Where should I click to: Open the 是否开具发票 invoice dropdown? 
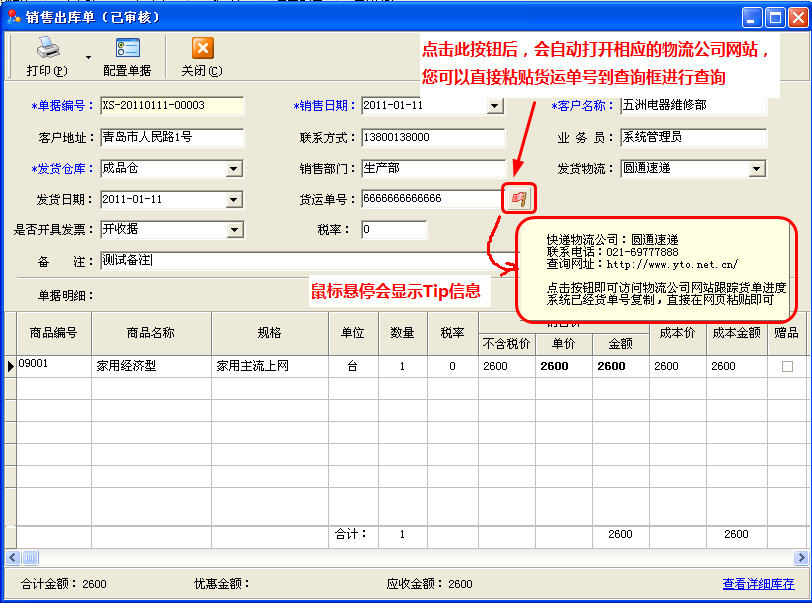[x=234, y=230]
